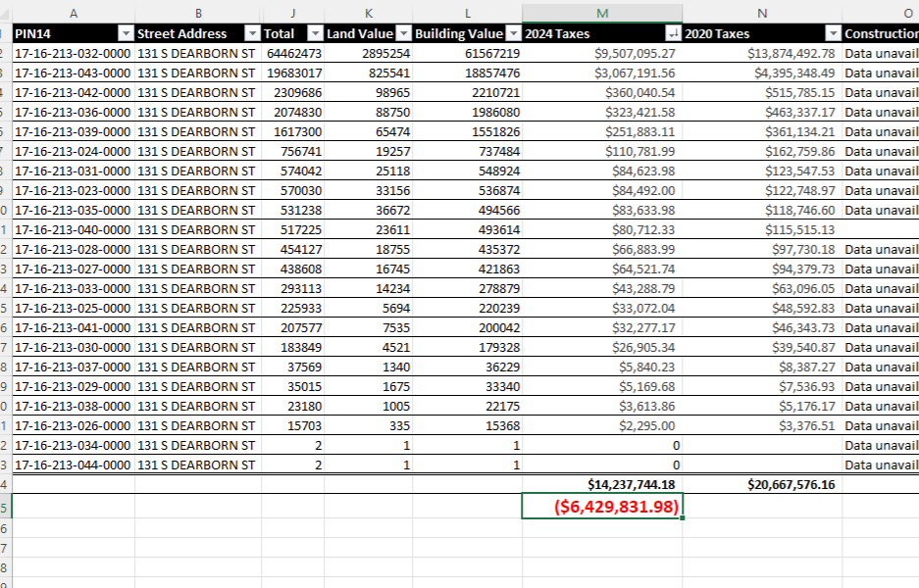Select 2020 Taxes cell $4,395,348.49

click(x=762, y=73)
